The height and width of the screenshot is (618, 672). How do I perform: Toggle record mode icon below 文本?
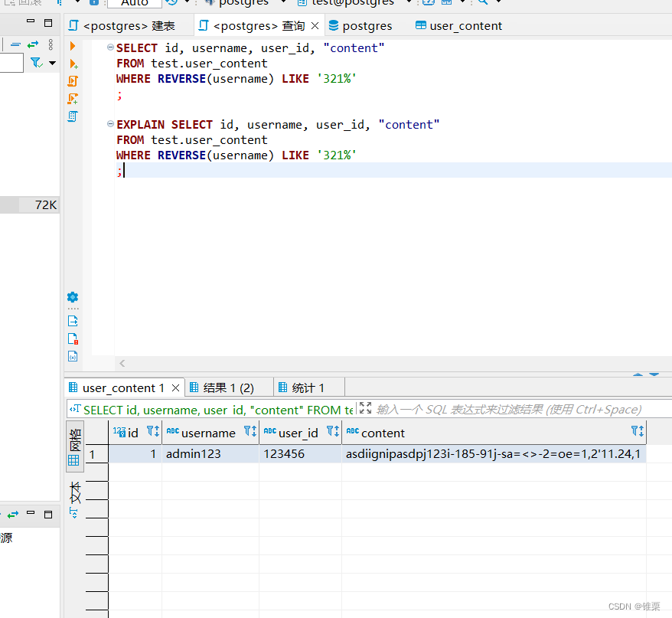(x=73, y=512)
